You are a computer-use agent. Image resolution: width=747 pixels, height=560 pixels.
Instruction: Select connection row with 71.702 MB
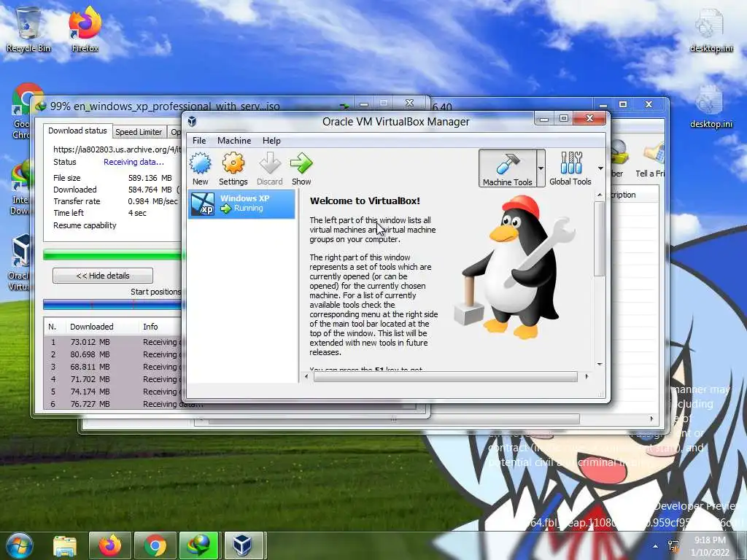pos(113,379)
